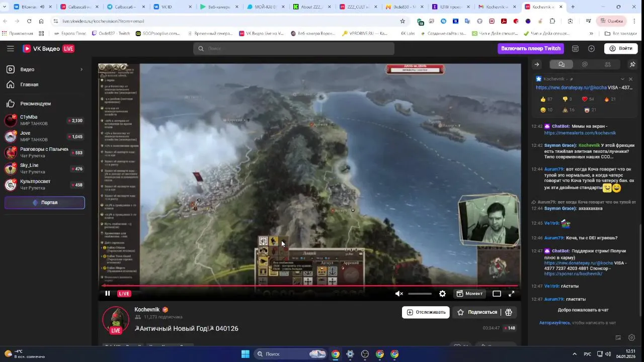Click the gift icon next to Подписаться
Screen dimensions: 644x362
(x=509, y=312)
